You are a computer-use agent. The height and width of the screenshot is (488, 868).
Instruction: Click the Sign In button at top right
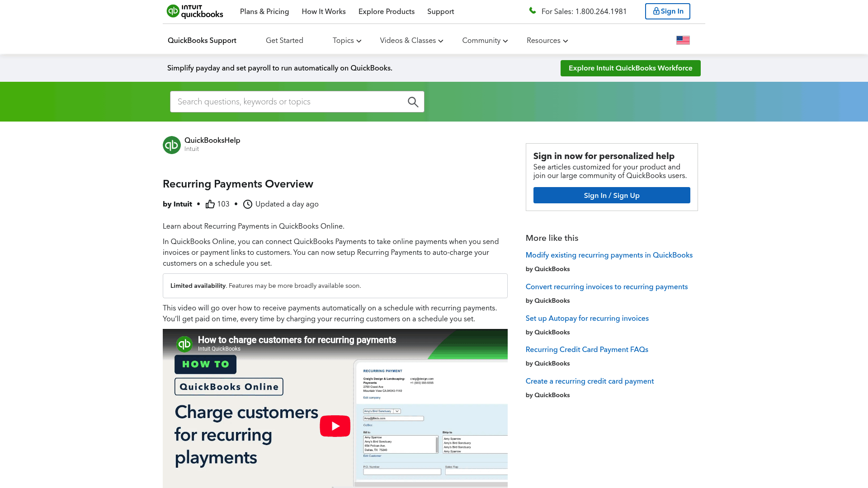coord(667,11)
